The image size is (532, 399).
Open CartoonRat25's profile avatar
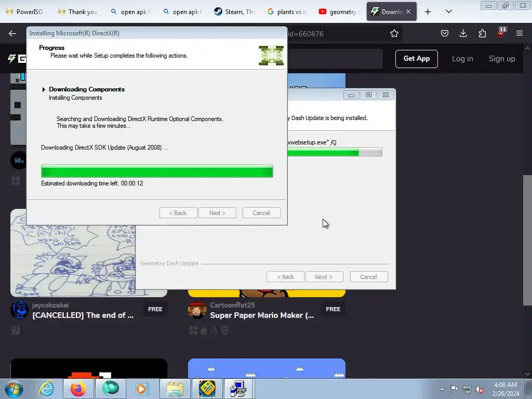point(197,310)
